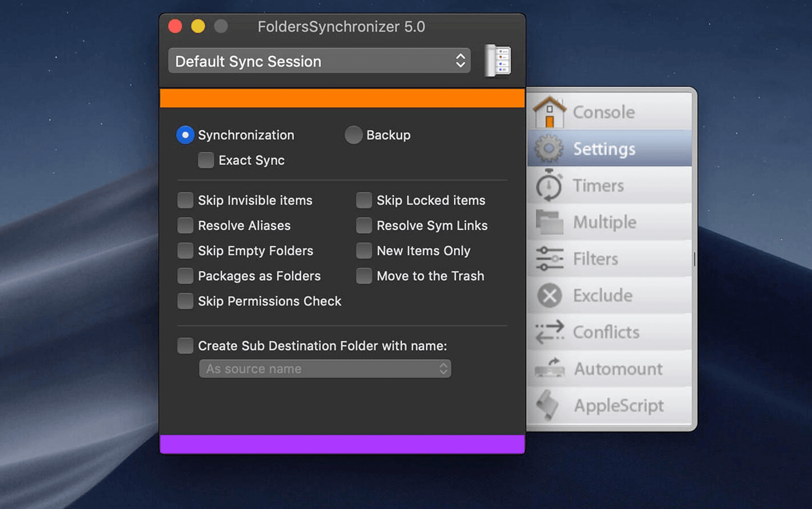Open the Multiple folders icon
The width and height of the screenshot is (812, 509).
pyautogui.click(x=550, y=222)
